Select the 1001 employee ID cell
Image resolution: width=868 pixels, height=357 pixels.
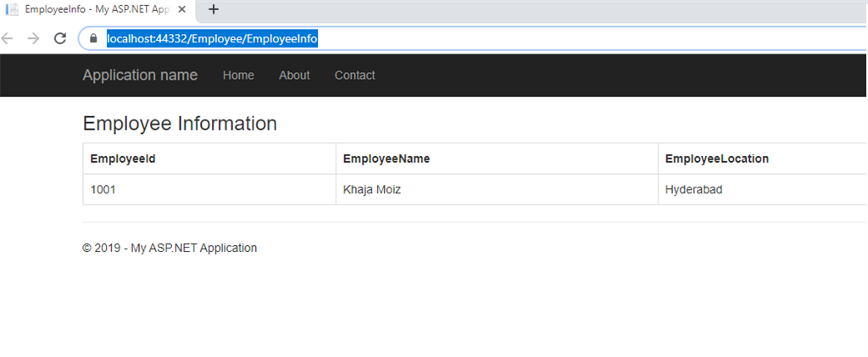103,190
